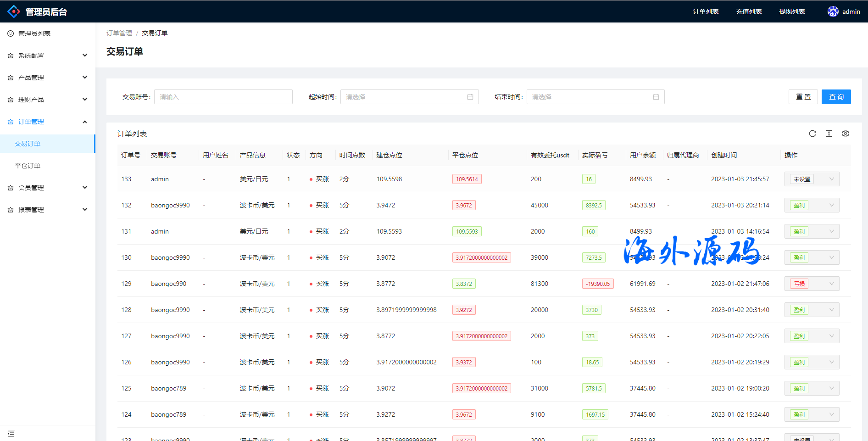This screenshot has height=441, width=868.
Task: Click the admin avatar icon
Action: point(833,11)
